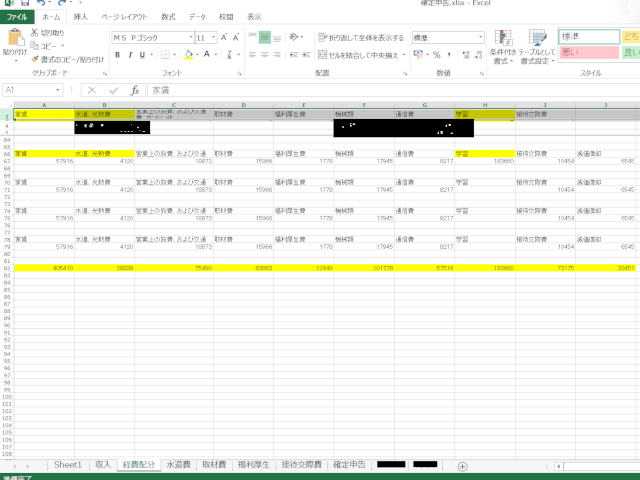Align text to bottom of cell
Viewport: 640px width, 480px height.
tap(277, 38)
